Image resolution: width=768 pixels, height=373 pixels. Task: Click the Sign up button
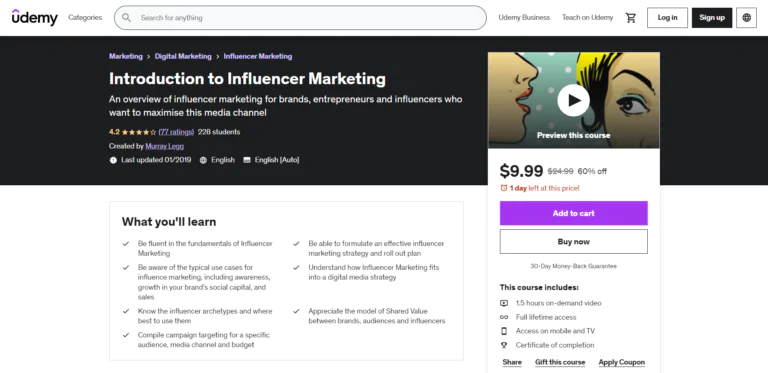(712, 18)
